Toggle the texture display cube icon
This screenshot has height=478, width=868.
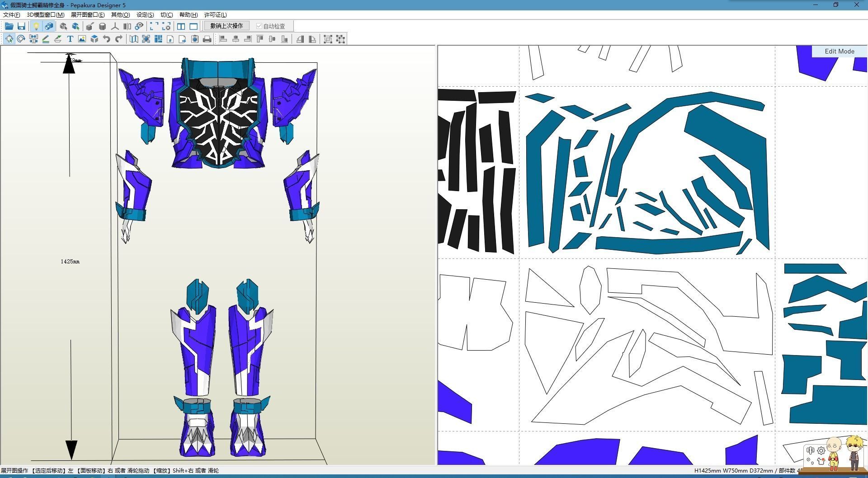(x=48, y=26)
